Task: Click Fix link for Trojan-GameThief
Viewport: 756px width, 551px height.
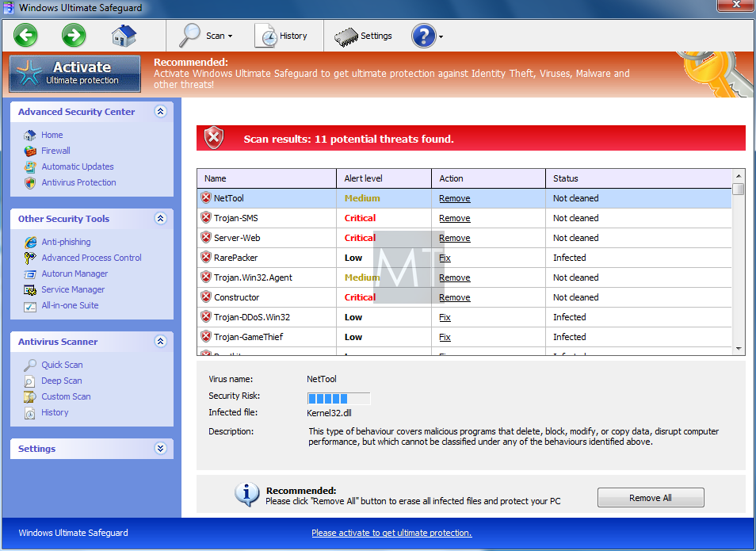Action: point(445,337)
